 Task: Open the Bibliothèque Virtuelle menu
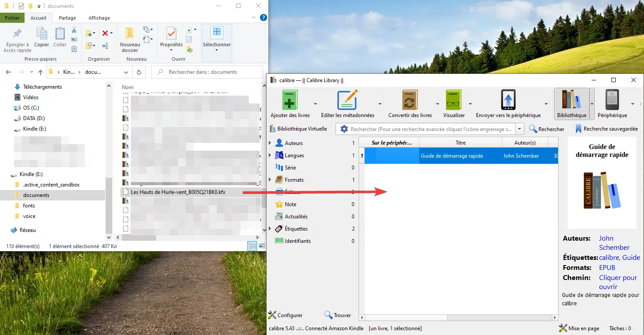point(298,129)
